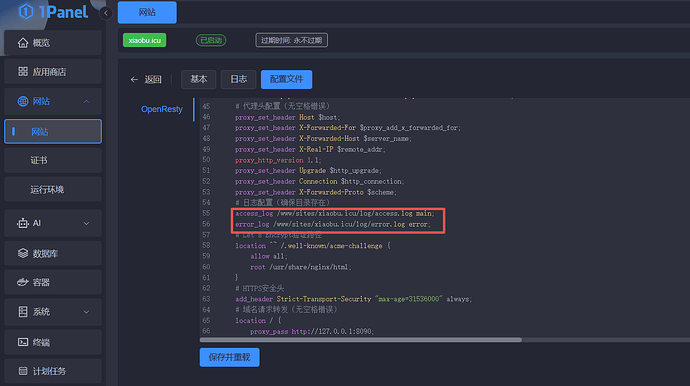The width and height of the screenshot is (690, 386).
Task: Open the 概览 home icon
Action: pyautogui.click(x=23, y=43)
